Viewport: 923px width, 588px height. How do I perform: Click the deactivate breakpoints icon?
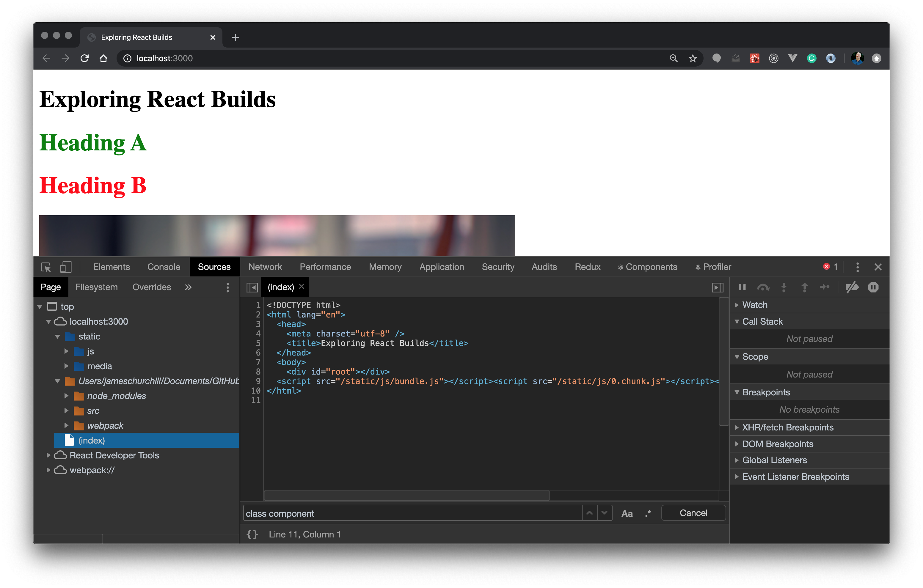click(852, 287)
